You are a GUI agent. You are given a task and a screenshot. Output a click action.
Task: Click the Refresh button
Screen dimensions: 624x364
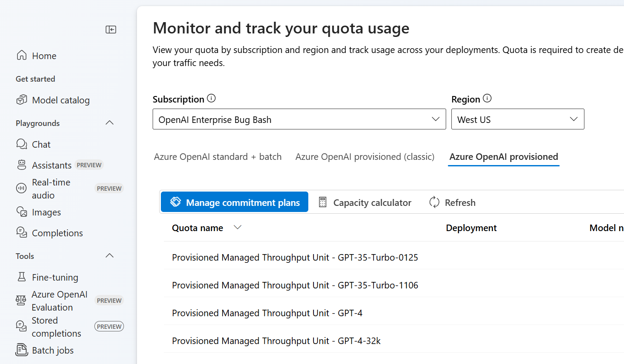452,202
